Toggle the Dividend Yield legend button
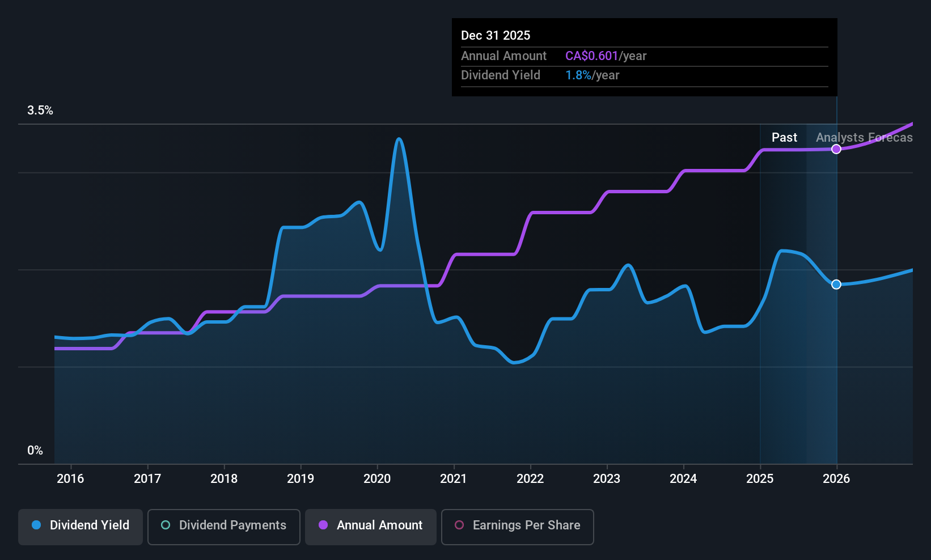Viewport: 931px width, 560px height. (x=81, y=527)
